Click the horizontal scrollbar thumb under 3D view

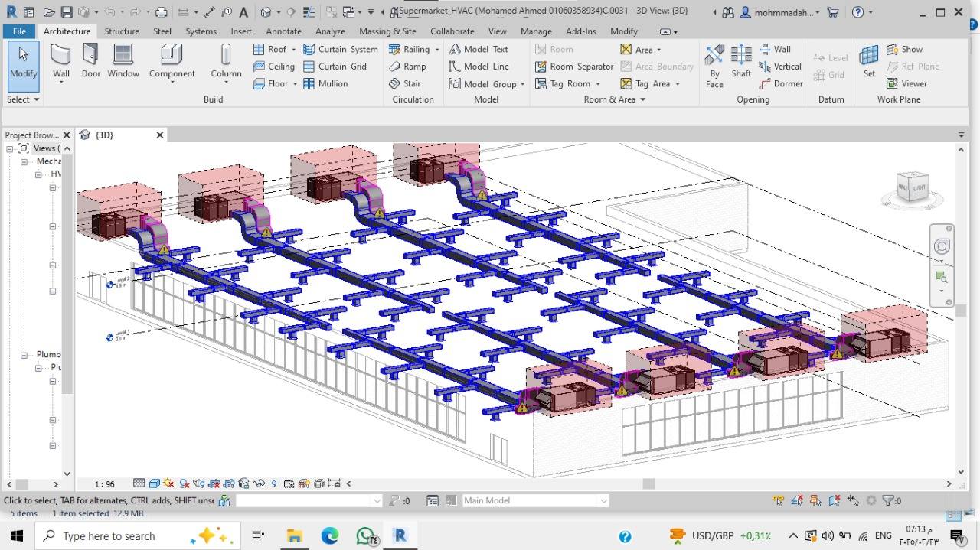coord(648,483)
